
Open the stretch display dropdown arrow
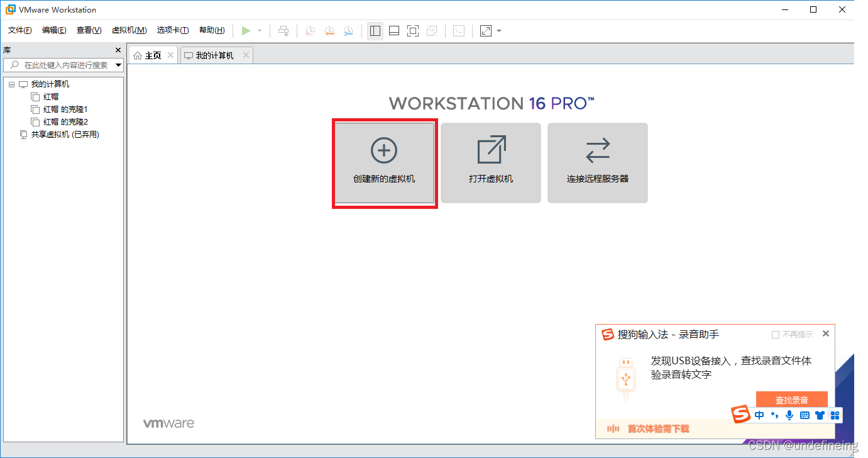[x=499, y=31]
